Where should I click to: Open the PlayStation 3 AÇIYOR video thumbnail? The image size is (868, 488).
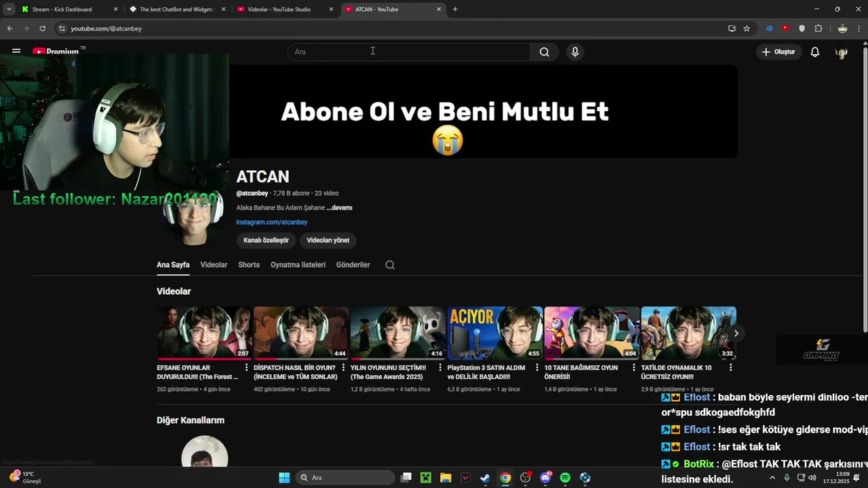point(495,333)
